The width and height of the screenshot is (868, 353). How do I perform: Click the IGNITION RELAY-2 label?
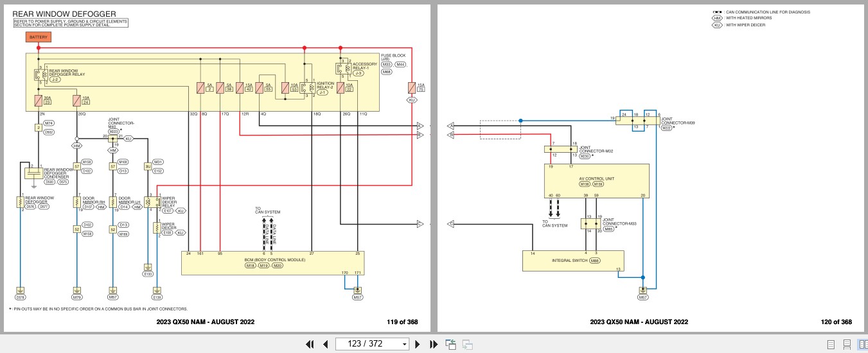coord(326,85)
